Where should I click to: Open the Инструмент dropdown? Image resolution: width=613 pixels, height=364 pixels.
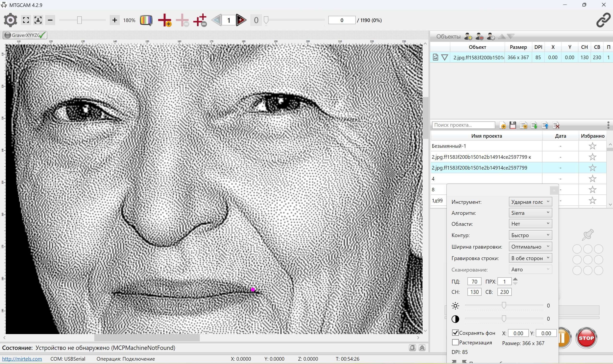(530, 202)
